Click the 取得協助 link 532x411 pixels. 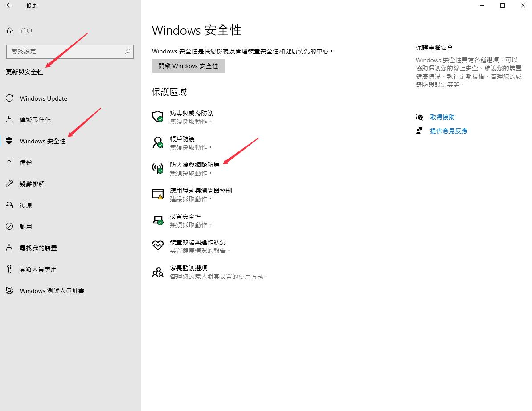(442, 117)
